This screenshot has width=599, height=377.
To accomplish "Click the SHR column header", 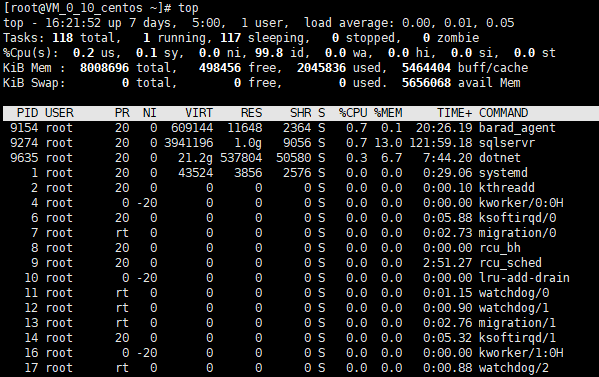I will click(x=301, y=113).
